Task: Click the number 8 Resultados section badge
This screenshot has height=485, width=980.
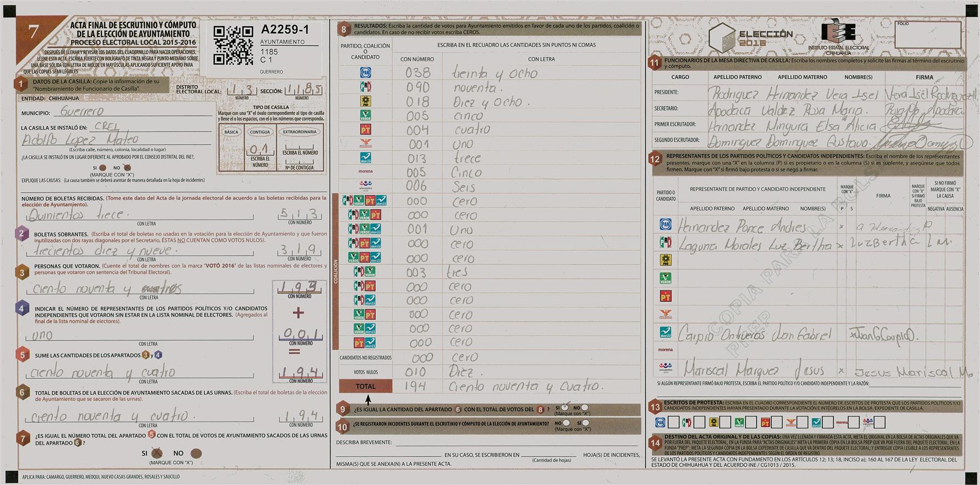Action: (344, 30)
